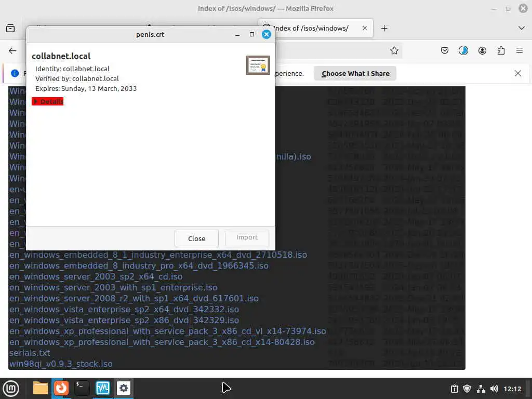Open en_windows_vista_enterprise_sp2_x86_dvd_342329.iso link
The height and width of the screenshot is (399, 532).
(124, 320)
